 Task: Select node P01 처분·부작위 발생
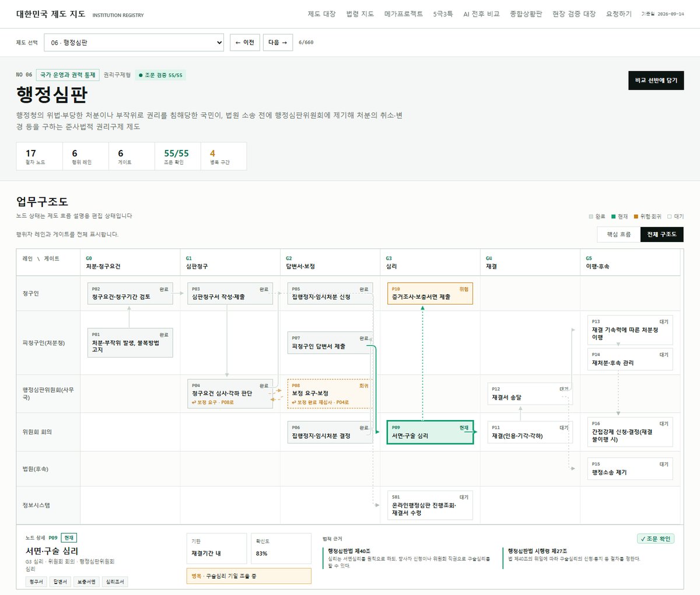pos(130,343)
